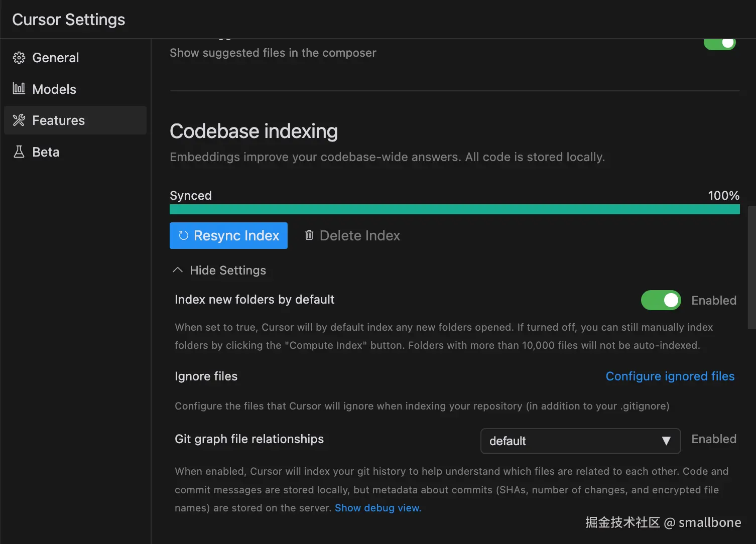
Task: Click the Configure the files Cursor will ignore description
Action: 422,406
